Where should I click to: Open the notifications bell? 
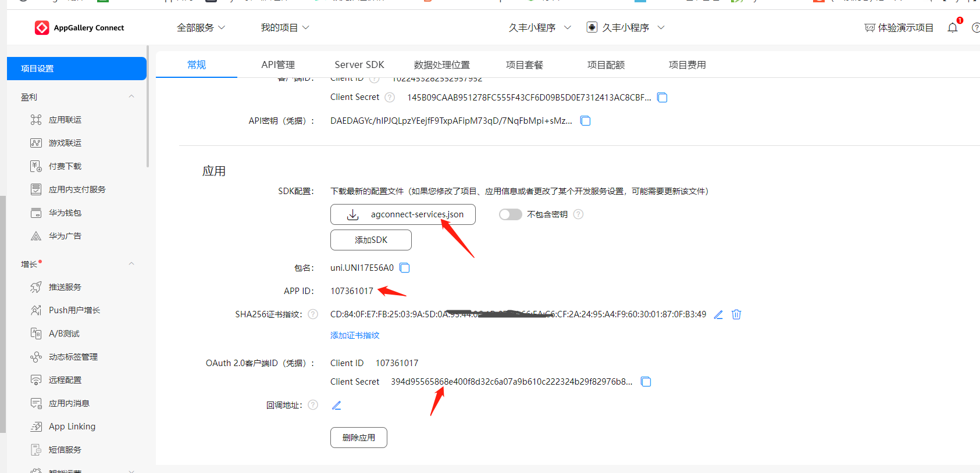(x=953, y=27)
